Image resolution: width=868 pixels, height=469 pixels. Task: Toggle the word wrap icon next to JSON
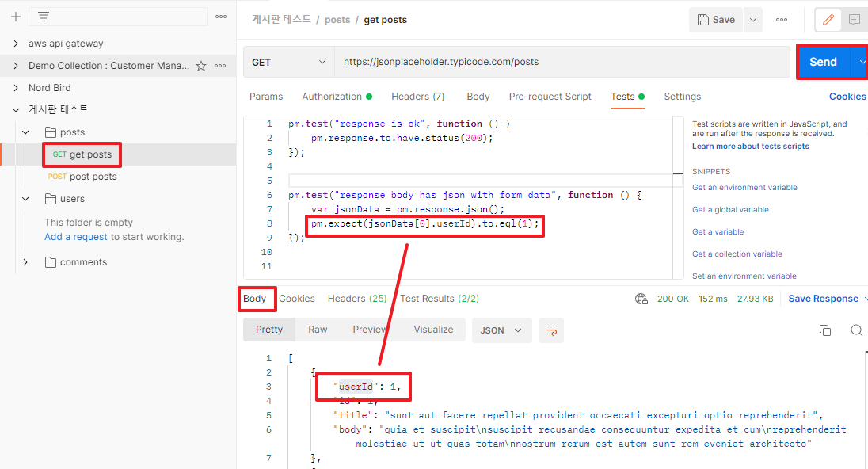click(x=550, y=330)
